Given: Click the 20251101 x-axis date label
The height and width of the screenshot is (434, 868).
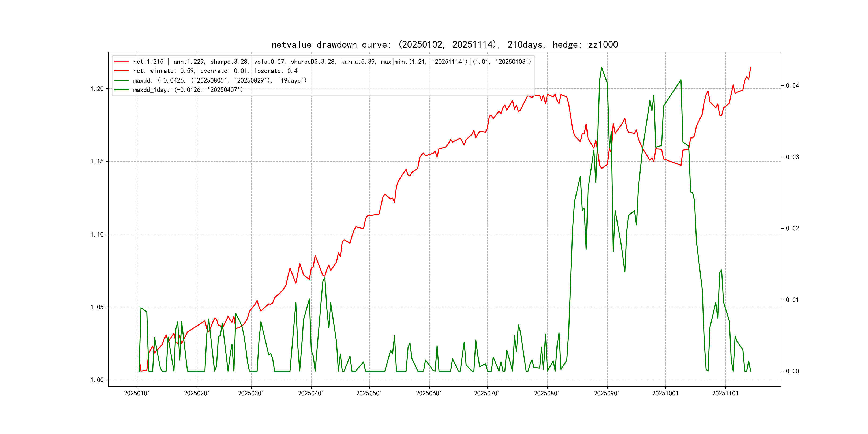Looking at the screenshot, I should [x=725, y=393].
